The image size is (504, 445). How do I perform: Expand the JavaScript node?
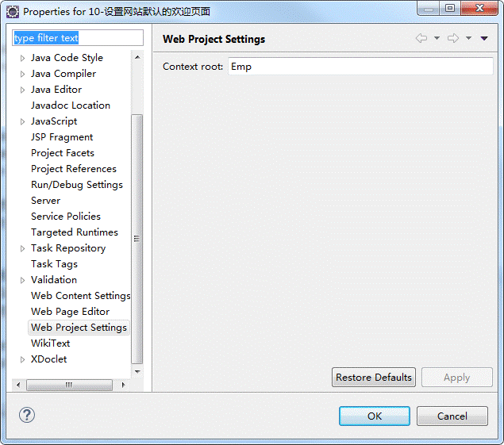pos(22,122)
